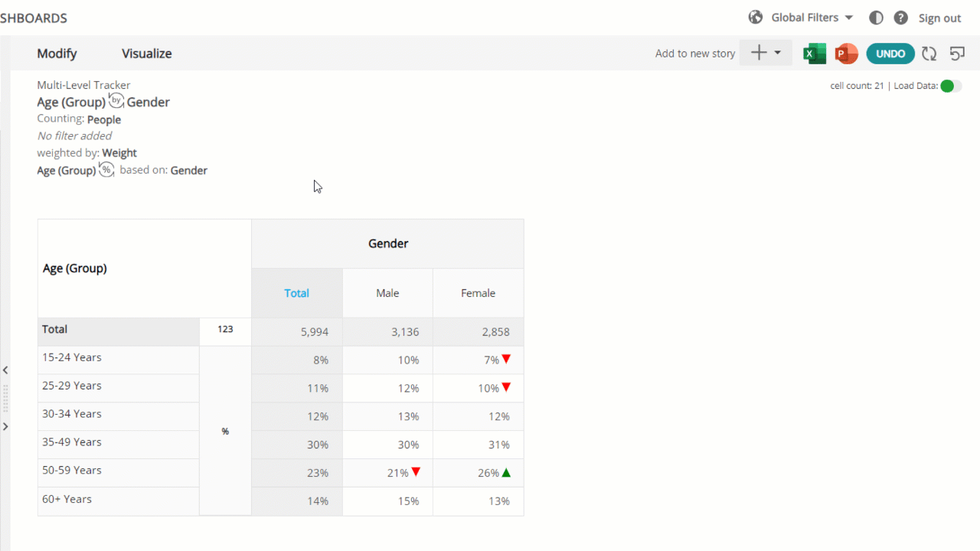
Task: Select the Total row label
Action: tap(119, 330)
